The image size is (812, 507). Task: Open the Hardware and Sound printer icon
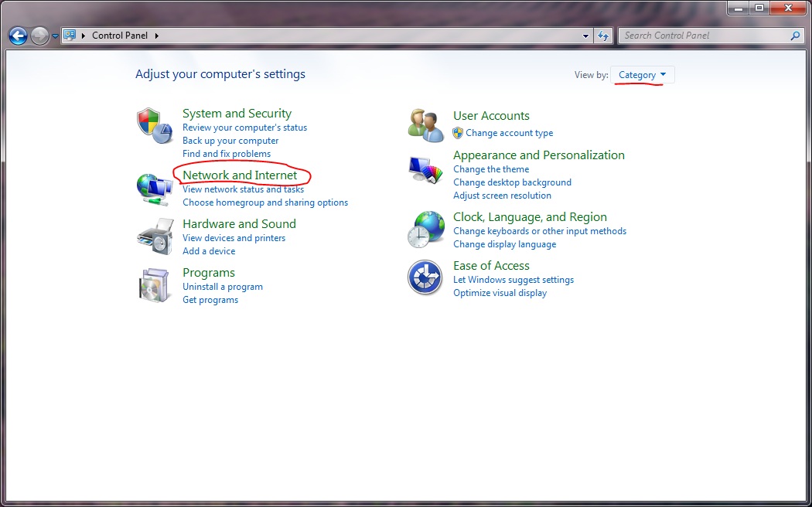tap(155, 237)
